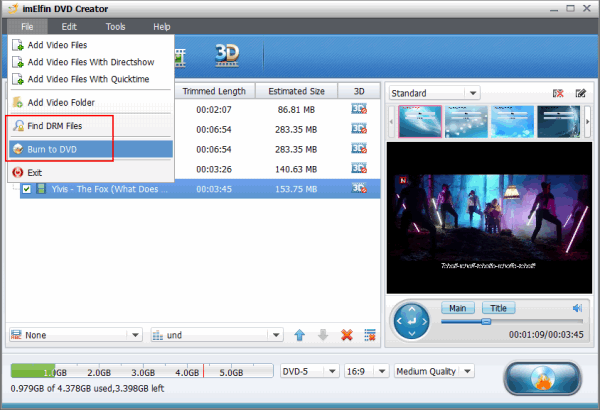Click the 3D column header

point(359,91)
